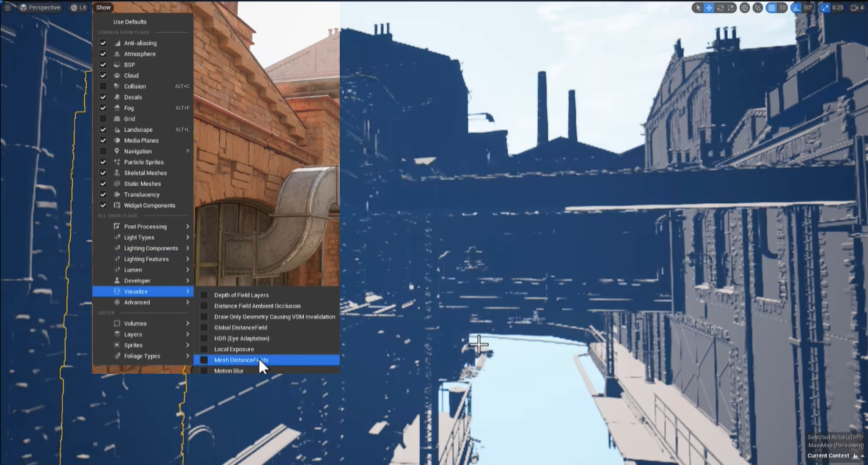Expand the Light Types submenu
Viewport: 868px width, 465px height.
click(x=143, y=238)
